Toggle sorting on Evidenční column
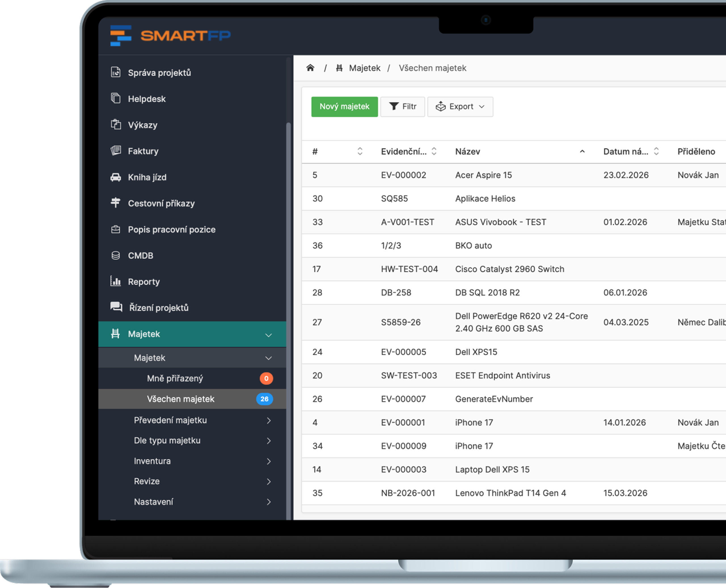This screenshot has height=588, width=726. [x=434, y=151]
